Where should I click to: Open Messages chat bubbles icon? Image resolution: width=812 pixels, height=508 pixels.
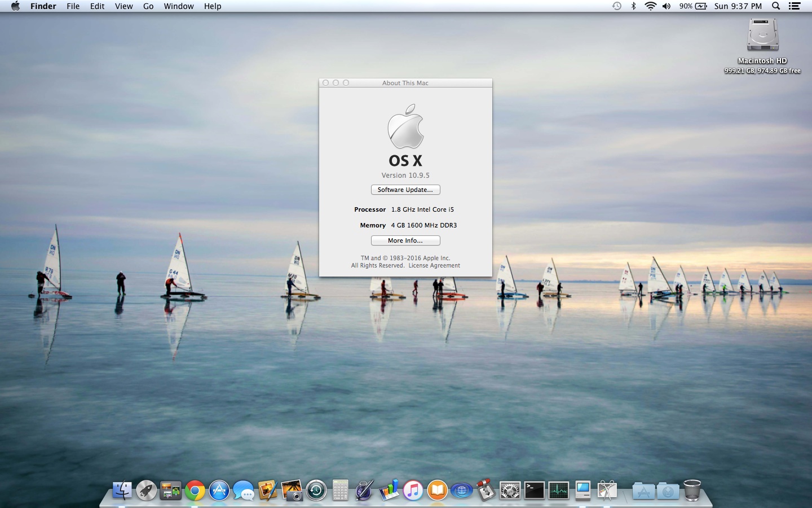tap(244, 491)
